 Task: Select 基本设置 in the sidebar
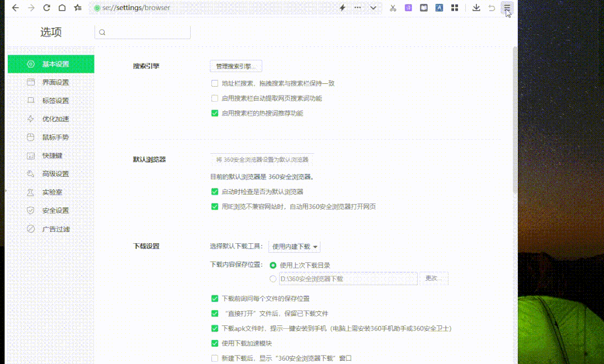51,64
